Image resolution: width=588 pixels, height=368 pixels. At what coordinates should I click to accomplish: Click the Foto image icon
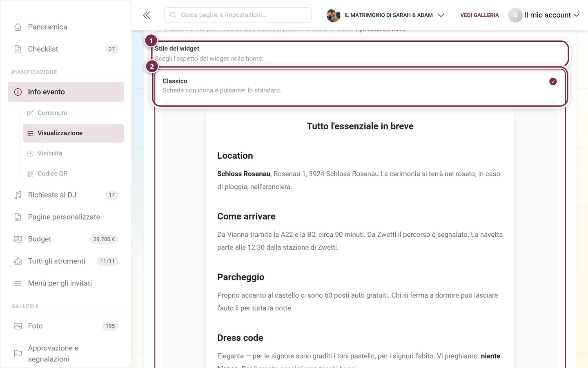18,326
